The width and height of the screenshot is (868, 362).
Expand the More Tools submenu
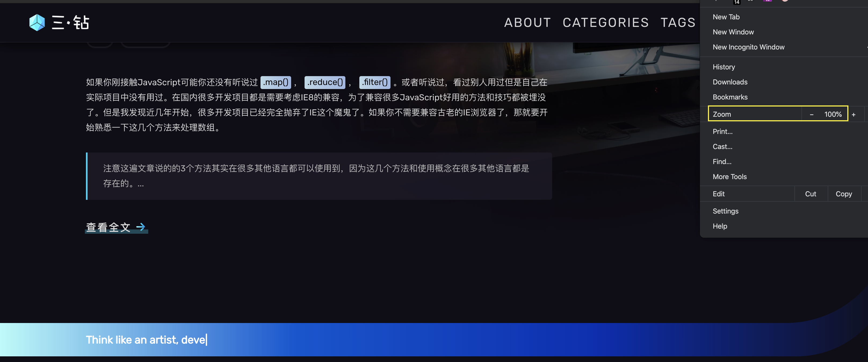coord(729,177)
